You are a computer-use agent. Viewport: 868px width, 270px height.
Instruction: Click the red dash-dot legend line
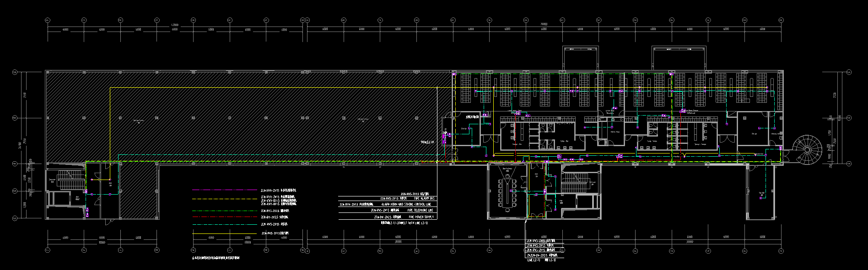point(224,217)
